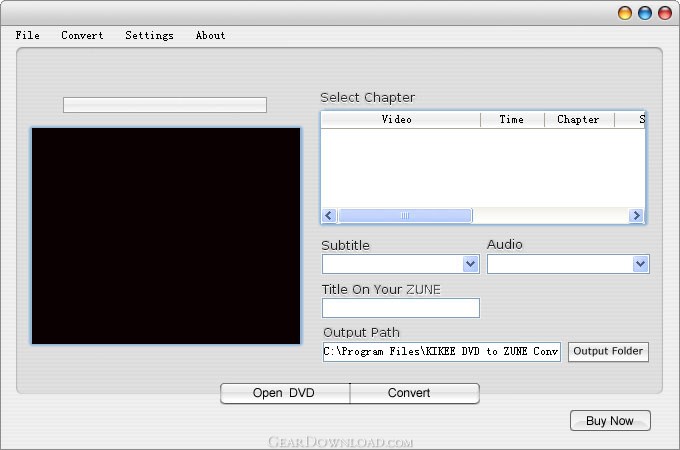Screen dimensions: 680x450
Task: Click the chapter list's left scroll arrow
Action: click(x=329, y=215)
